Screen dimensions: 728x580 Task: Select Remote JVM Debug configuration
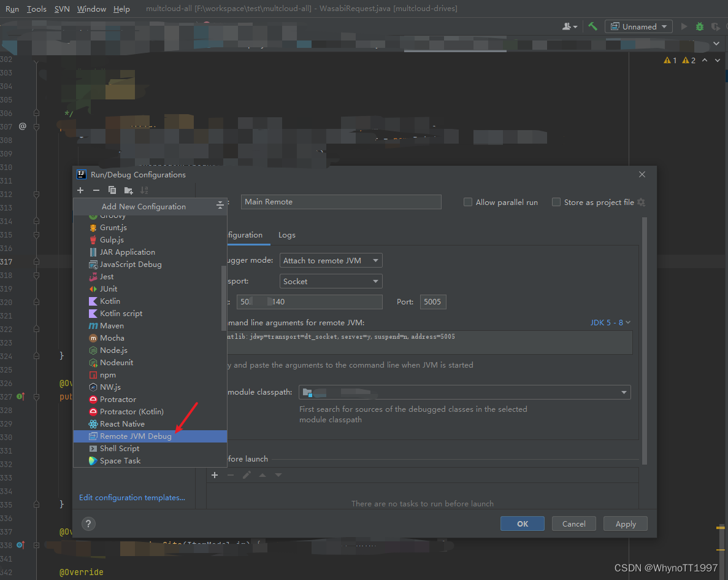coord(150,436)
